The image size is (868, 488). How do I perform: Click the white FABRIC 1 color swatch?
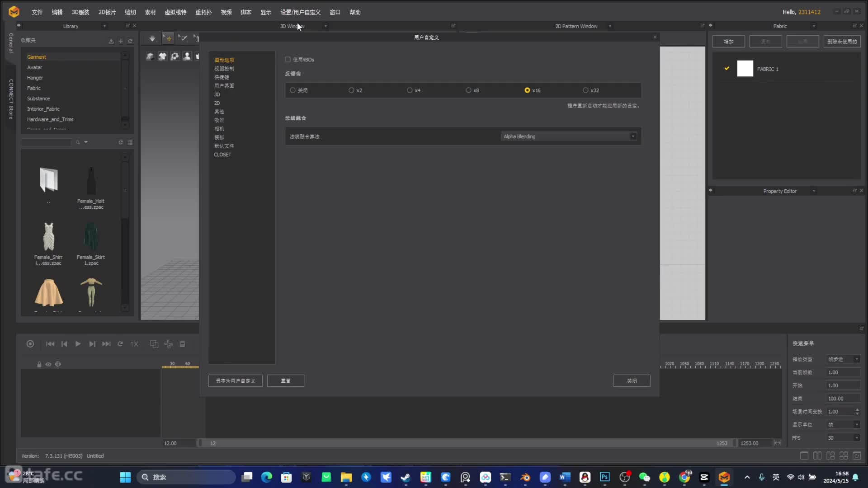coord(745,69)
